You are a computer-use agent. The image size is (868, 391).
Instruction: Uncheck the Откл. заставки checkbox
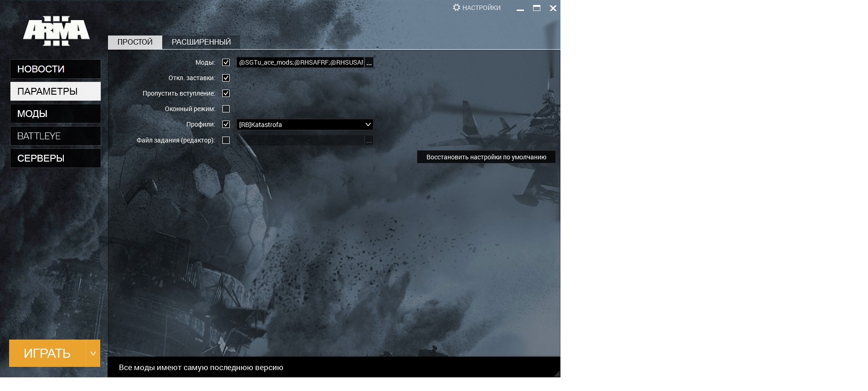click(x=226, y=78)
